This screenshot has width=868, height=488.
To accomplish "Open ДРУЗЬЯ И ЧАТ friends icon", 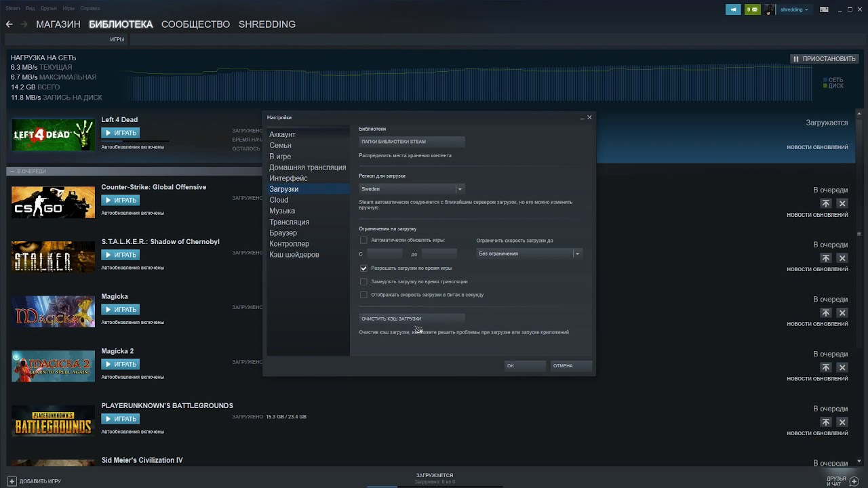I will [x=854, y=481].
